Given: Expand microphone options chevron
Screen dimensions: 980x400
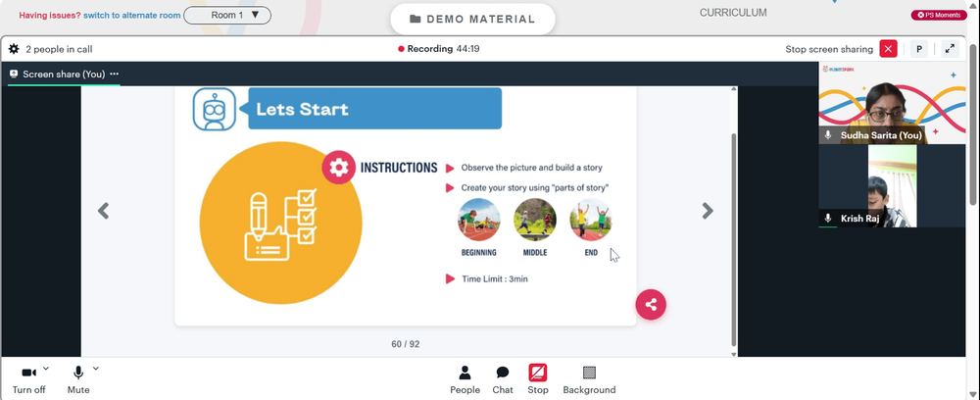Looking at the screenshot, I should tap(96, 369).
